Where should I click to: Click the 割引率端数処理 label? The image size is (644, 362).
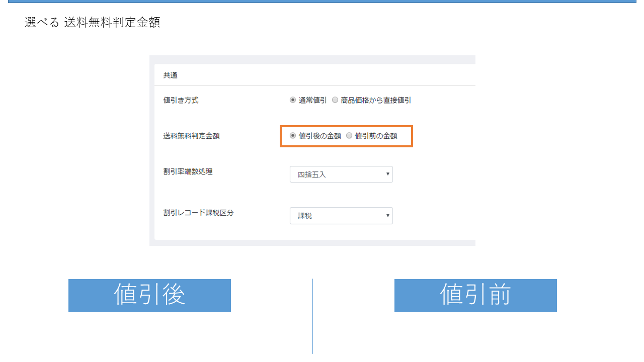pos(188,171)
